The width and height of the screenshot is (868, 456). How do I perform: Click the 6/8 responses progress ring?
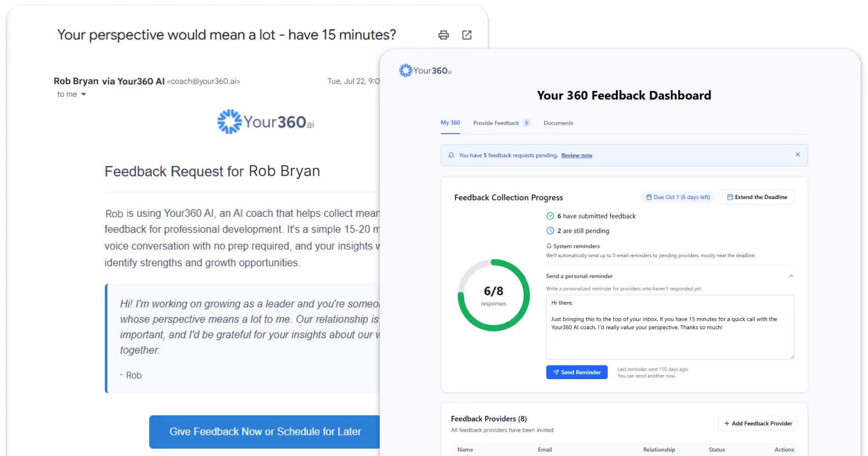494,295
